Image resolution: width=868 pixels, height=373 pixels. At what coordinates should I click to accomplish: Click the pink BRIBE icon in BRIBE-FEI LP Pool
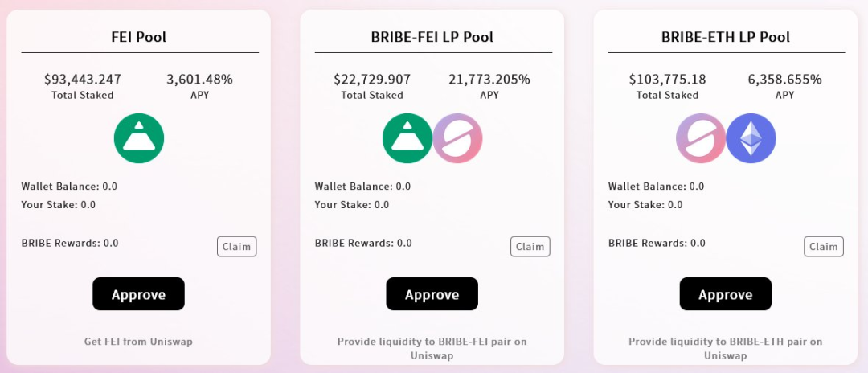coord(457,138)
